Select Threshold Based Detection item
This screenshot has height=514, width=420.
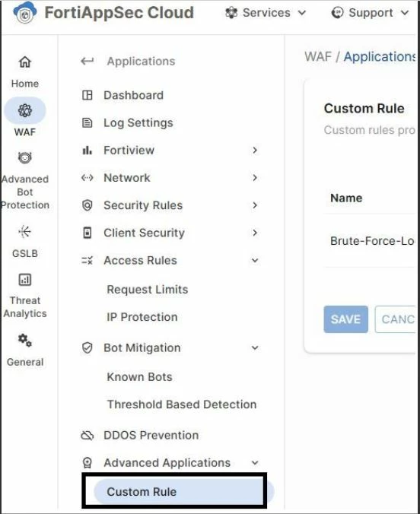tap(182, 405)
